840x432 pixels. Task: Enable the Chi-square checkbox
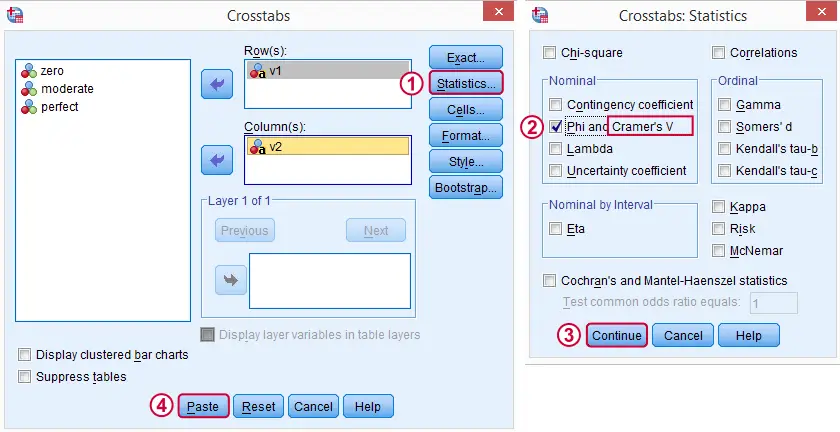pyautogui.click(x=549, y=52)
